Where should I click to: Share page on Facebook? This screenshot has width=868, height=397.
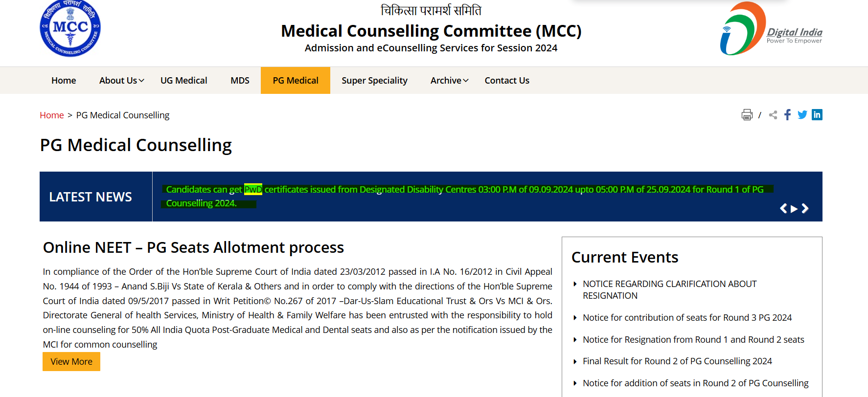[787, 115]
